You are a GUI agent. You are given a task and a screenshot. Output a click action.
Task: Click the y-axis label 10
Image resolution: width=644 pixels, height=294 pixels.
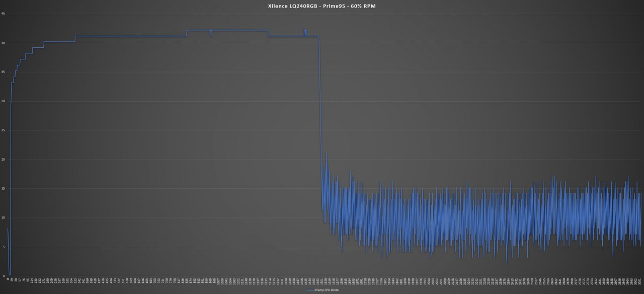4,218
